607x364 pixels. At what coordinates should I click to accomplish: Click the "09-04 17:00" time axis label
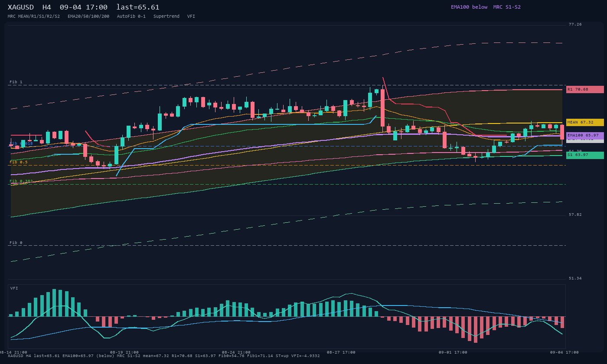pyautogui.click(x=565, y=352)
